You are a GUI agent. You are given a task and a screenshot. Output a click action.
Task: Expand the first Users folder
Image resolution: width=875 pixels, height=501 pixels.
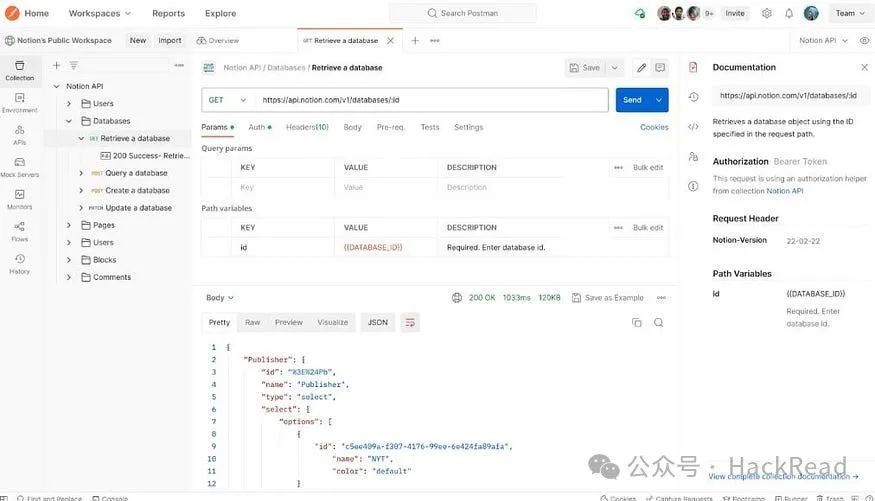[69, 103]
